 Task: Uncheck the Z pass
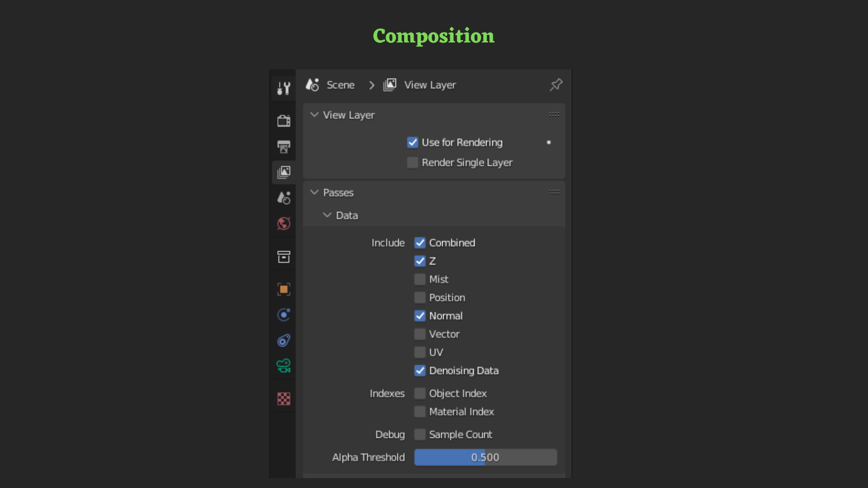coord(420,261)
